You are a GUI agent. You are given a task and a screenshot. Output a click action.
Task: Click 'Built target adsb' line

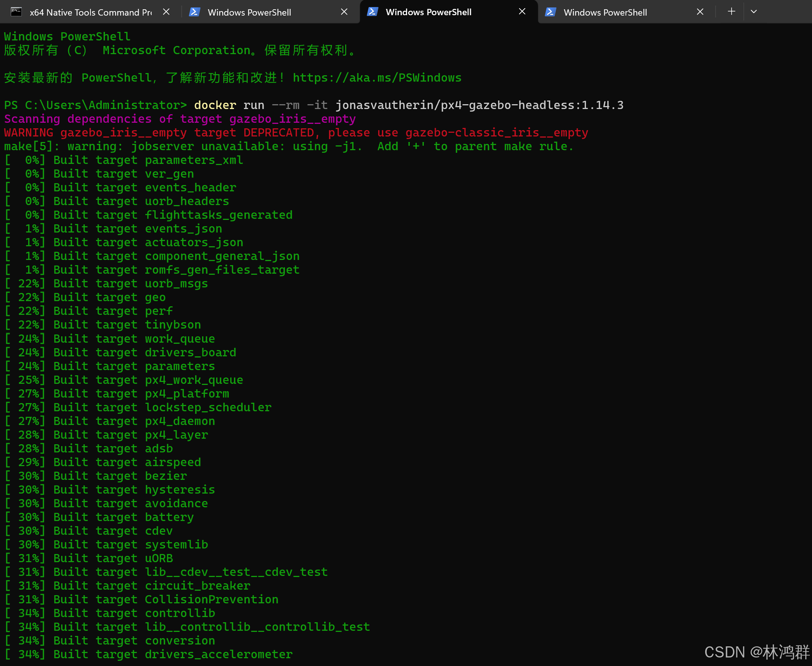pos(89,448)
